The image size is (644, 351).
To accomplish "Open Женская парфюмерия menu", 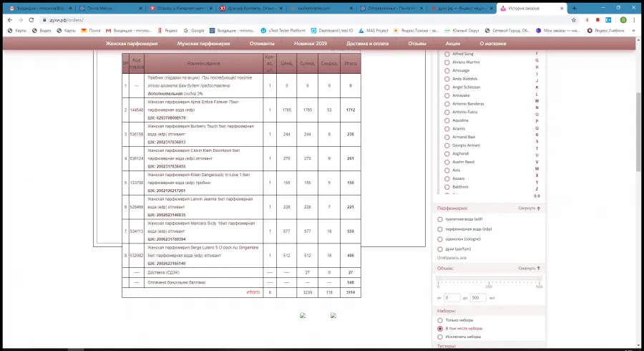I will 132,43.
